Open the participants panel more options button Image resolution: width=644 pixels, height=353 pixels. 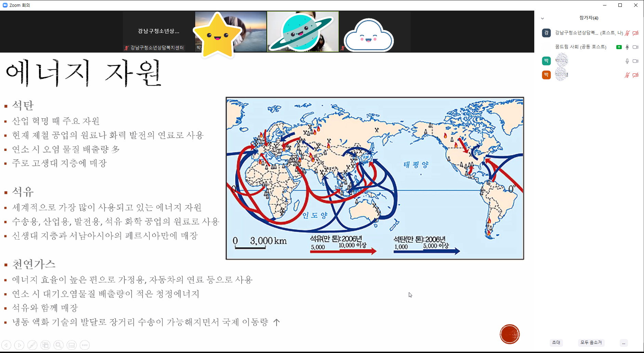tap(623, 343)
